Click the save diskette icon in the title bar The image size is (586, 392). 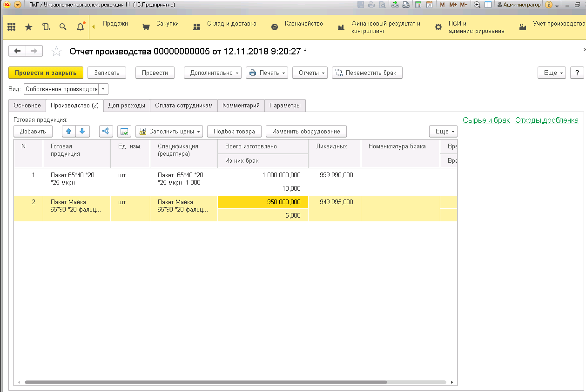point(361,5)
